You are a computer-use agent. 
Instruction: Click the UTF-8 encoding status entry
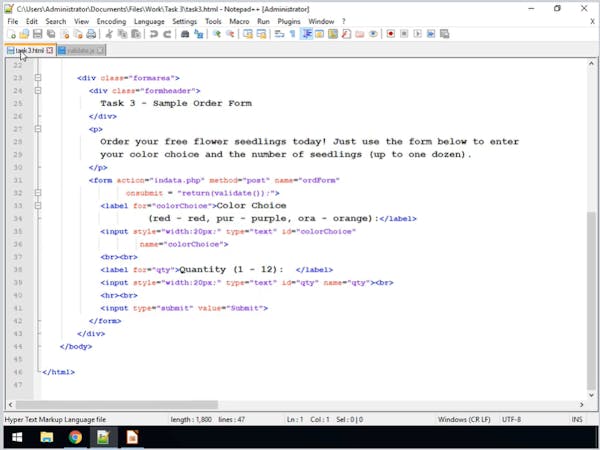(x=511, y=420)
